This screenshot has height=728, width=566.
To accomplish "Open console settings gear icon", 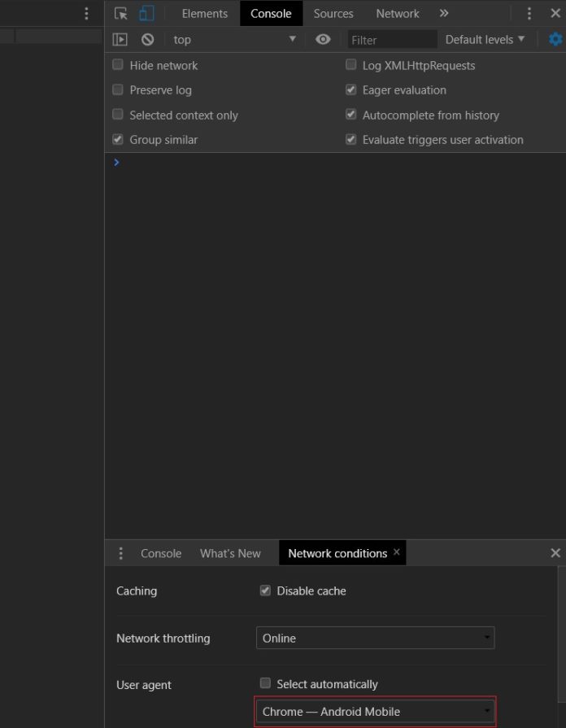I will (x=555, y=39).
